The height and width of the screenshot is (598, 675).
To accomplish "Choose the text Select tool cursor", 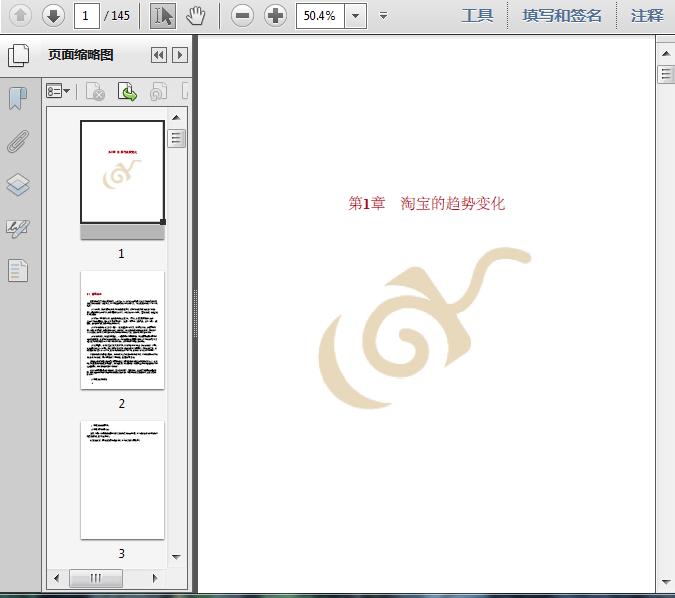I will coord(163,16).
